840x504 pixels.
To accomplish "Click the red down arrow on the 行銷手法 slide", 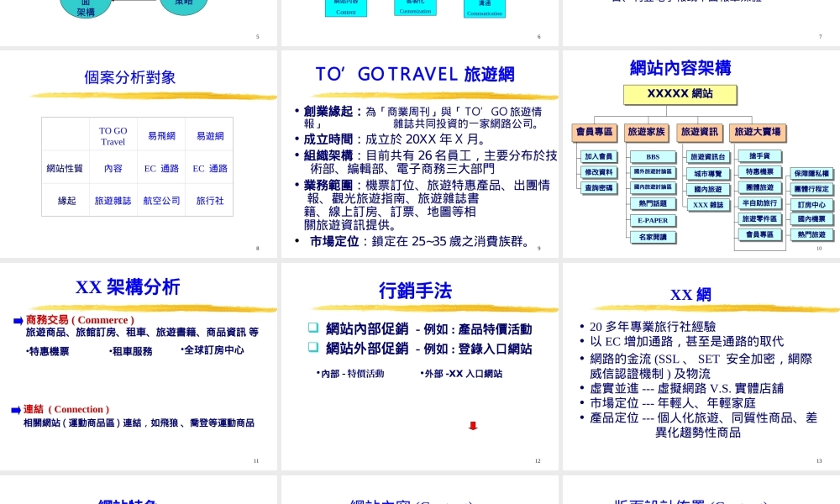I will click(x=473, y=426).
